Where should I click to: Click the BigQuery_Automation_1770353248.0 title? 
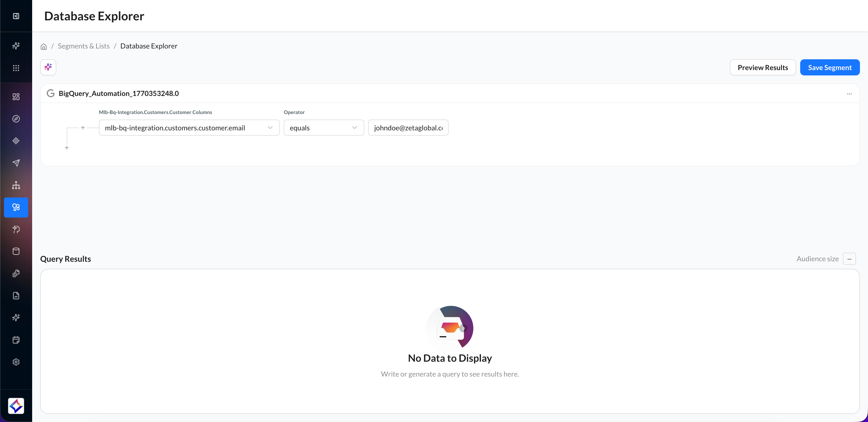(119, 93)
